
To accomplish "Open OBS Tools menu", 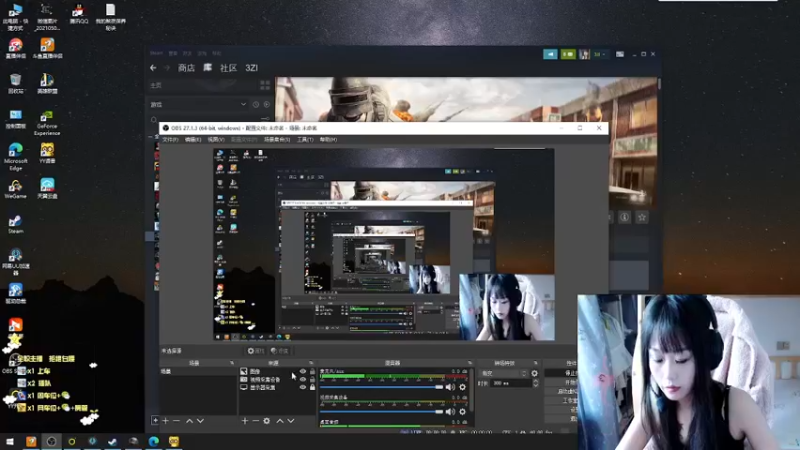I will [x=305, y=140].
